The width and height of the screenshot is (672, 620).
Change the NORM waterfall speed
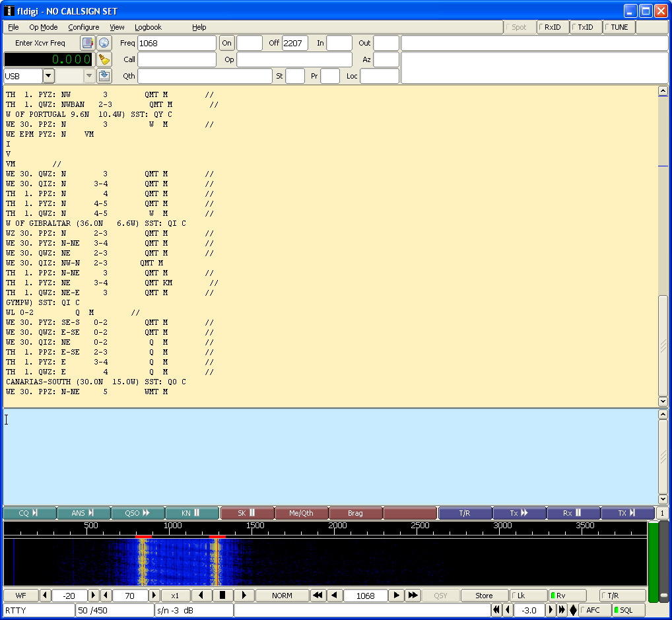[282, 595]
